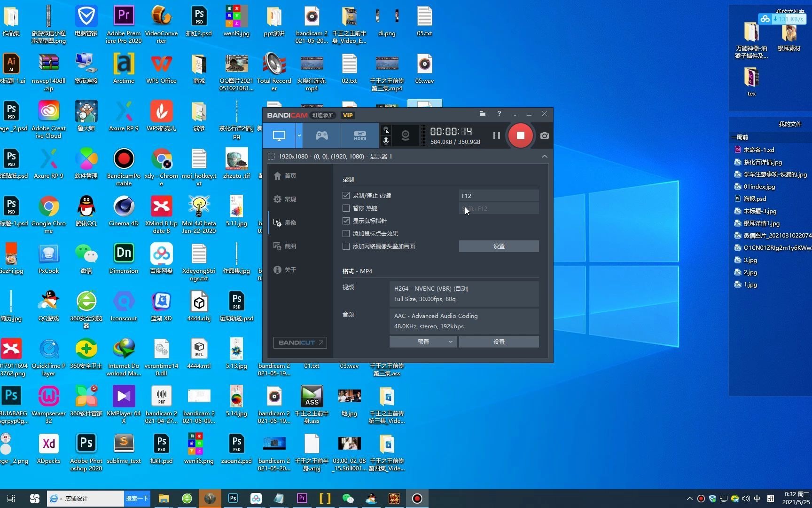Click the Bandicam recording taskbar icon
Image resolution: width=812 pixels, height=508 pixels.
pos(417,498)
